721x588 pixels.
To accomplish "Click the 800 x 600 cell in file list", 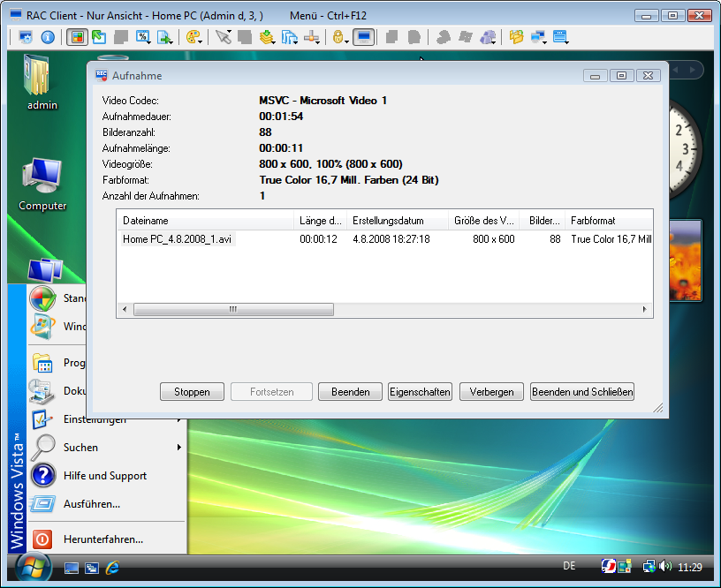I will tap(493, 239).
